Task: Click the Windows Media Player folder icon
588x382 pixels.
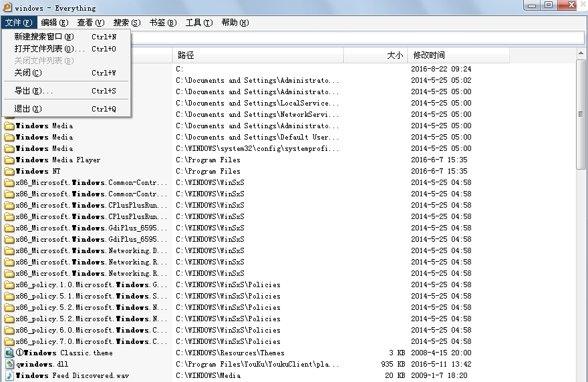Action: (9, 160)
